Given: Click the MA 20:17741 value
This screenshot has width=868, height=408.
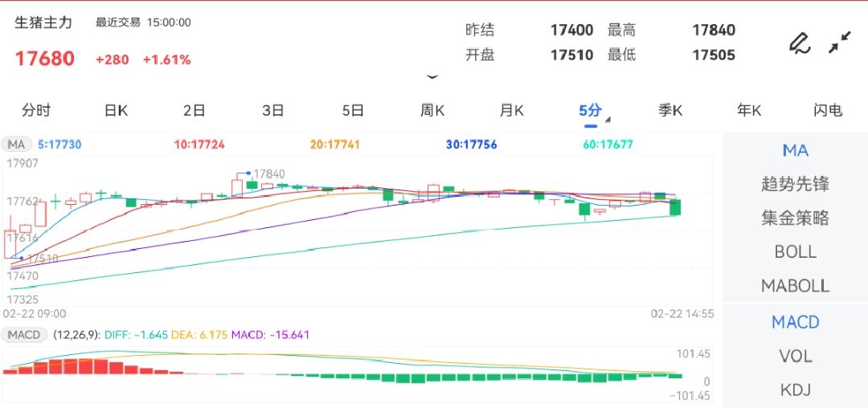Looking at the screenshot, I should (x=335, y=145).
